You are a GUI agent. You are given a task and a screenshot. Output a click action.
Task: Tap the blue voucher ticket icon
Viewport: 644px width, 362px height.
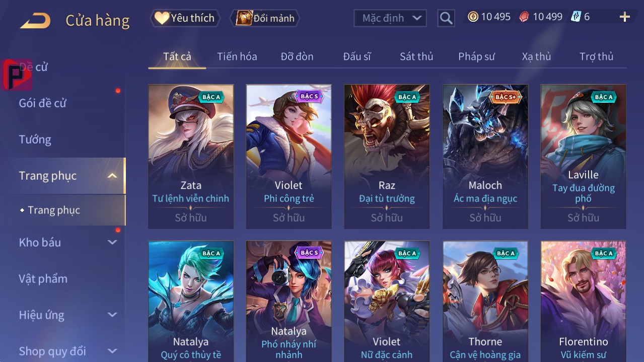click(x=576, y=17)
